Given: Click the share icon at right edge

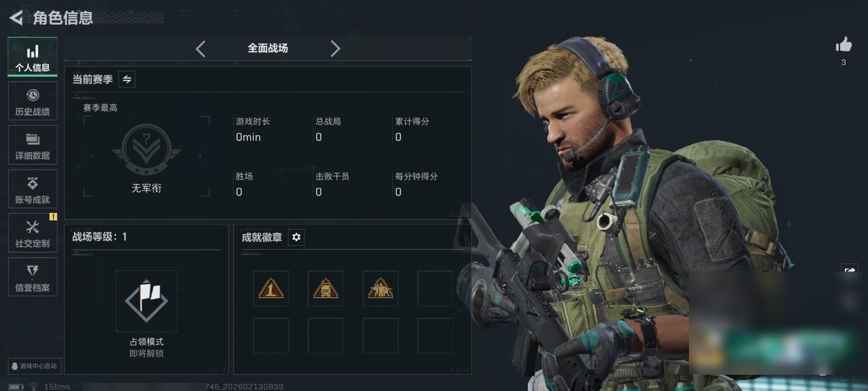Looking at the screenshot, I should 850,270.
